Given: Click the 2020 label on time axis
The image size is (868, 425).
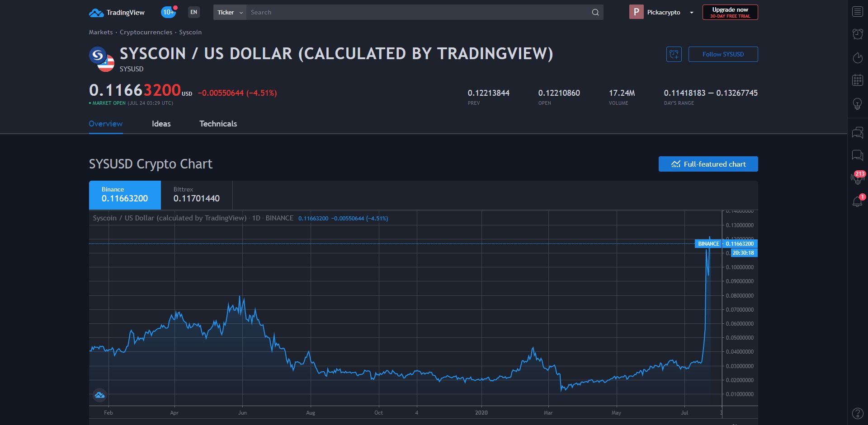Looking at the screenshot, I should (481, 413).
